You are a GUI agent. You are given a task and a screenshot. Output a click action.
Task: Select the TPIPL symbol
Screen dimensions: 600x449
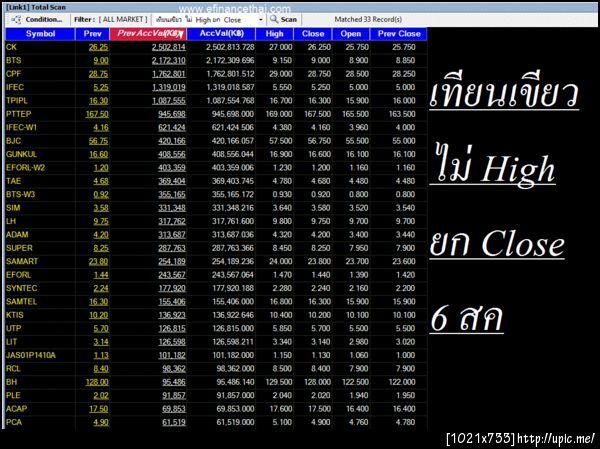click(16, 101)
